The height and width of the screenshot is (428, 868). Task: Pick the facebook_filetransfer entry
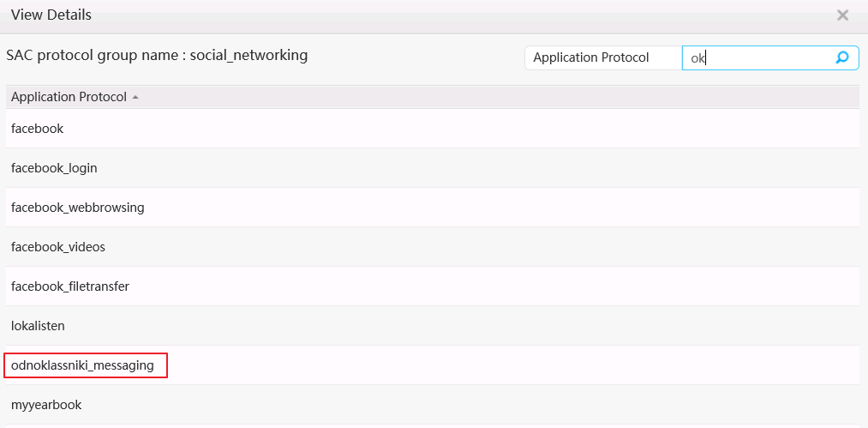[70, 286]
